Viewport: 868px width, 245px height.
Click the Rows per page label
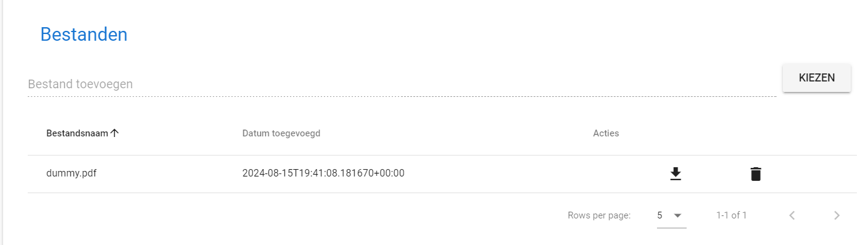599,215
